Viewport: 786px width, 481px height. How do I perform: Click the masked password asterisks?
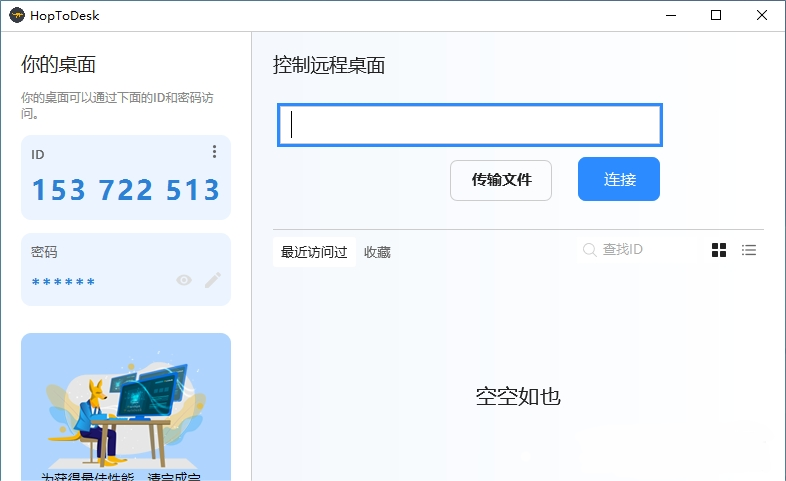64,283
